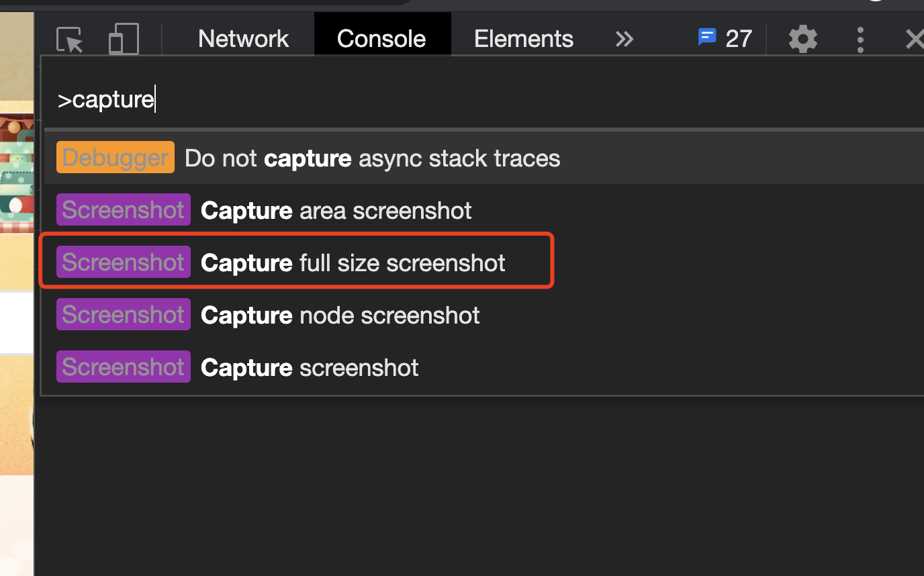The image size is (924, 576).
Task: Activate the inspect element picker icon
Action: 70,40
